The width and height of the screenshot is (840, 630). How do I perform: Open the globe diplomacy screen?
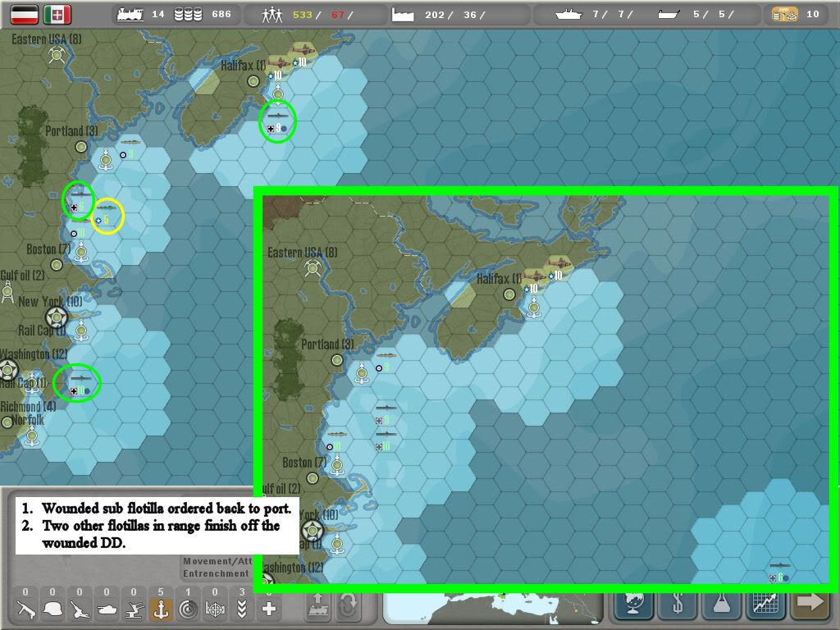[633, 605]
